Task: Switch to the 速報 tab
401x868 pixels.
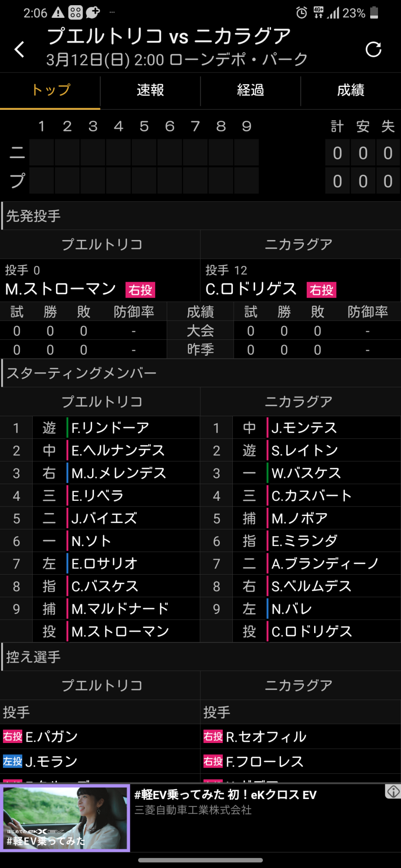Action: coord(150,90)
